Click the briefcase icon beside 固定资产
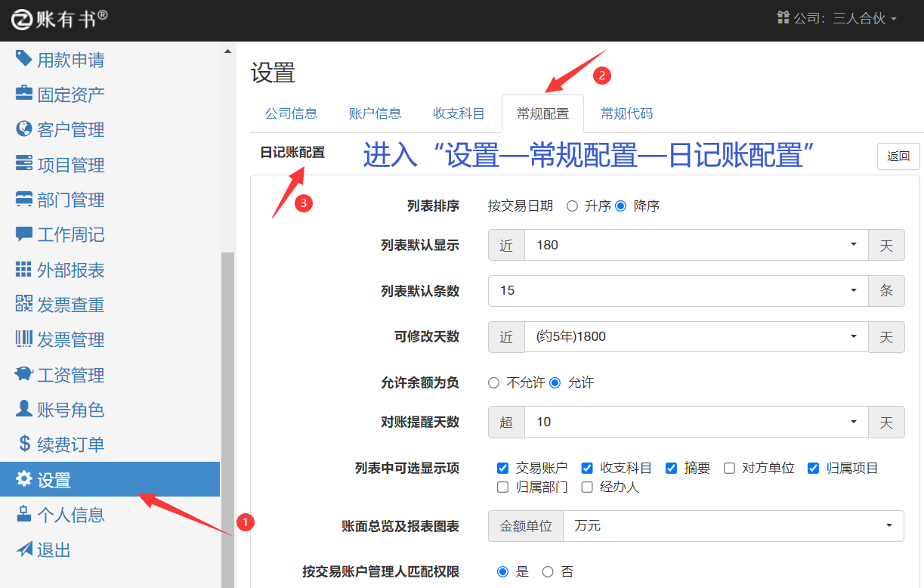 click(x=24, y=94)
